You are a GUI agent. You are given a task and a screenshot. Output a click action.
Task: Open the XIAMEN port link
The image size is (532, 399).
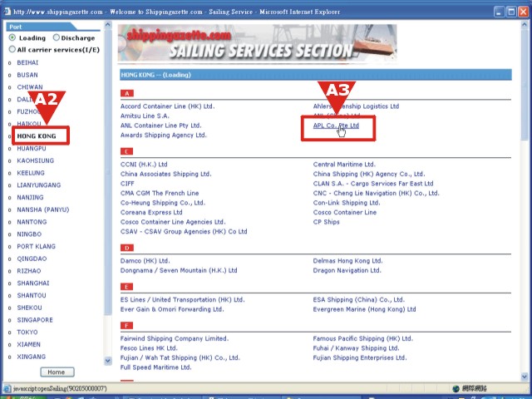[28, 344]
